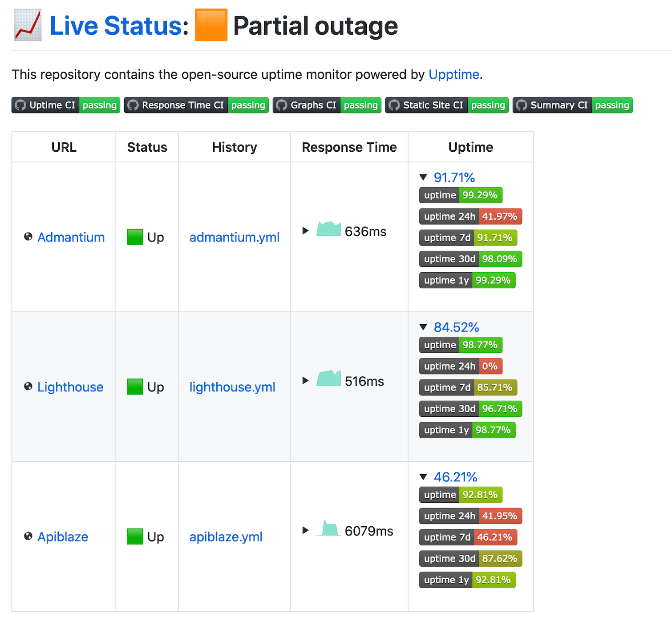Image resolution: width=672 pixels, height=629 pixels.
Task: Open the Apiblaze site link
Action: [x=63, y=537]
